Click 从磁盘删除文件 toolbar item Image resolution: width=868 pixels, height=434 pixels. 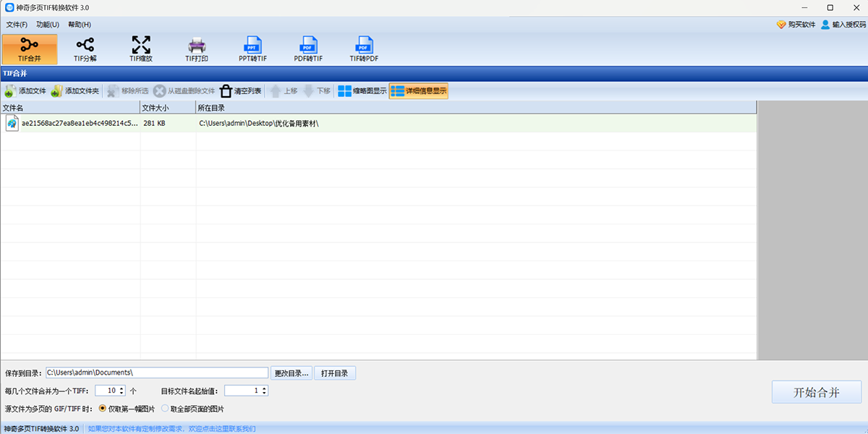pos(184,91)
